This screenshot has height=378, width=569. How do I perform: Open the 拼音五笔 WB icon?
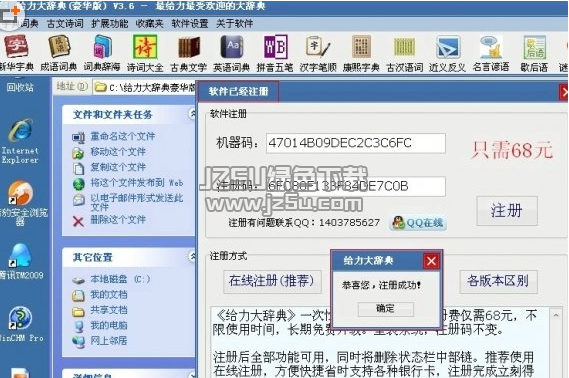tap(275, 53)
